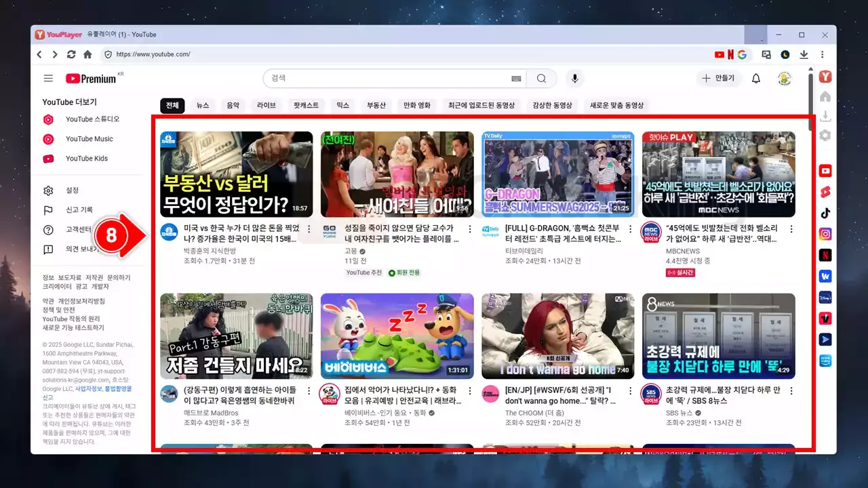Select the 팟캐스트 filter chip
The image size is (868, 488).
(x=306, y=106)
